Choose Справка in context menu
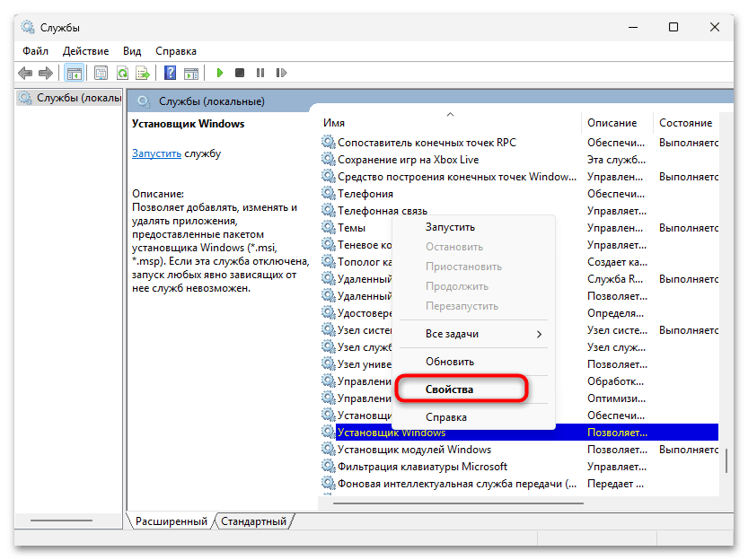Image resolution: width=748 pixels, height=560 pixels. click(473, 417)
